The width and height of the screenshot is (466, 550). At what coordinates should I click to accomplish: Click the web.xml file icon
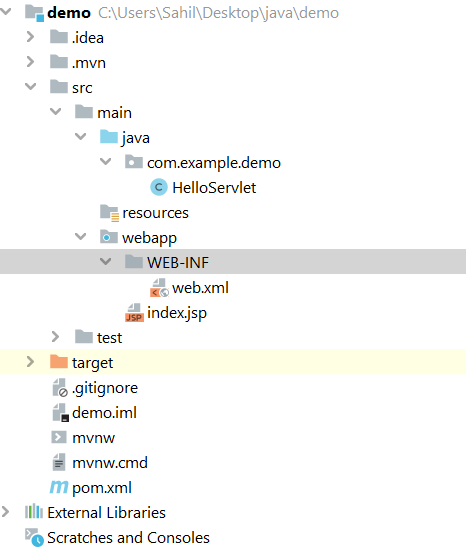pyautogui.click(x=159, y=288)
